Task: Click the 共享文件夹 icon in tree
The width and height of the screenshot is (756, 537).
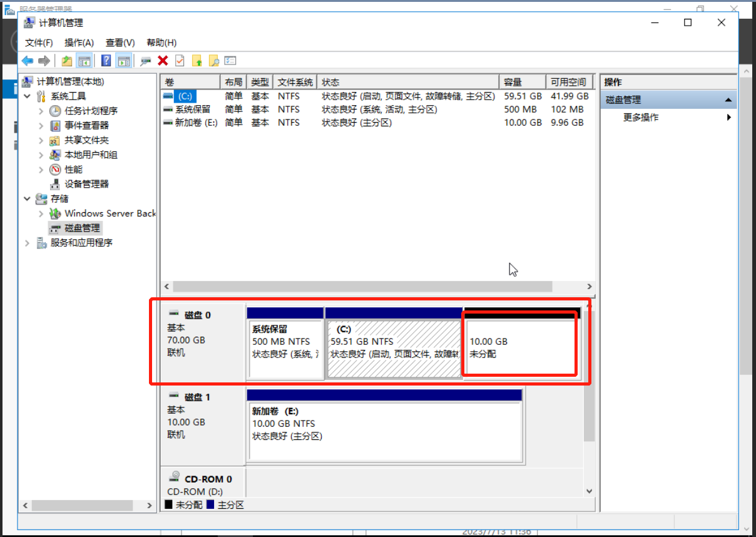Action: 55,140
